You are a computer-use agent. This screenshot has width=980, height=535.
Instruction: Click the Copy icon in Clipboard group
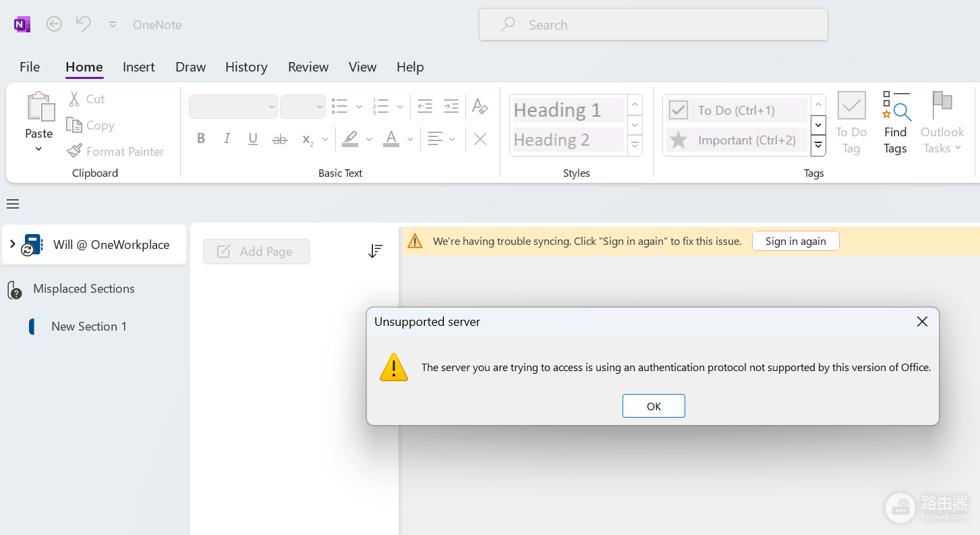click(x=74, y=125)
